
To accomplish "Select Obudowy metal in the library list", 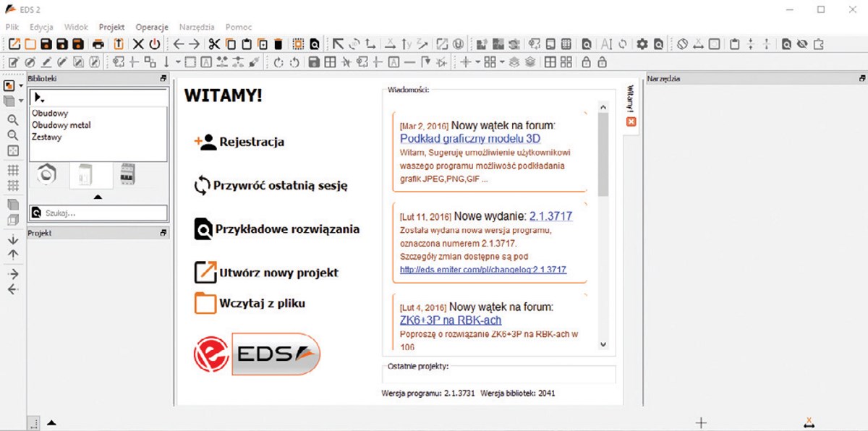I will [61, 125].
